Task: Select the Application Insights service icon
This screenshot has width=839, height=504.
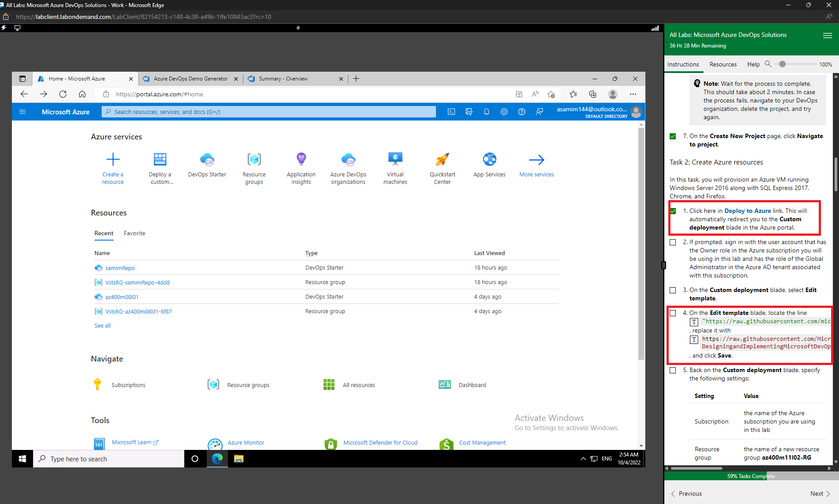Action: pyautogui.click(x=301, y=160)
